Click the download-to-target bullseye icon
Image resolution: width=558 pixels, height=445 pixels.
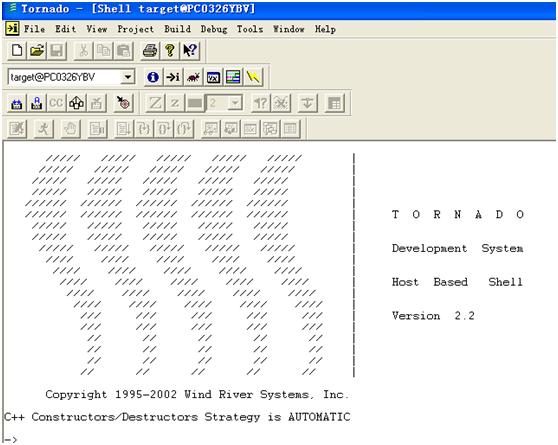[123, 103]
